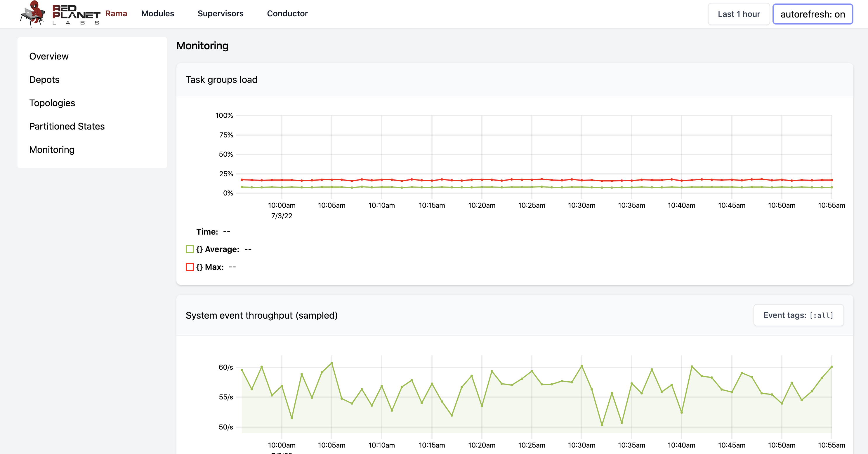Click the Red Planet Labs logo icon
Viewport: 868px width, 454px height.
(60, 14)
